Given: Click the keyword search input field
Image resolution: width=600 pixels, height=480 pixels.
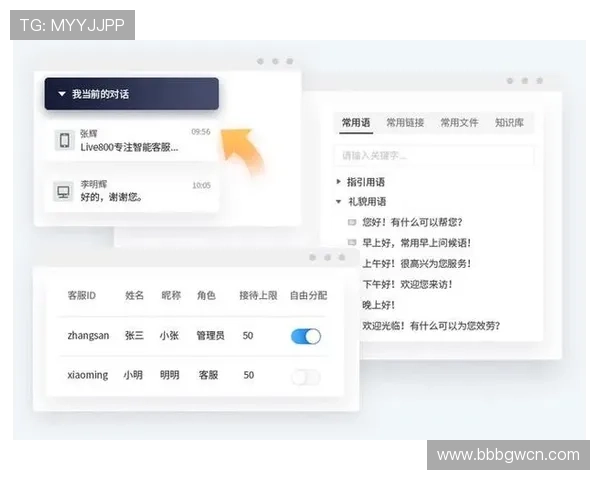Looking at the screenshot, I should click(x=434, y=155).
